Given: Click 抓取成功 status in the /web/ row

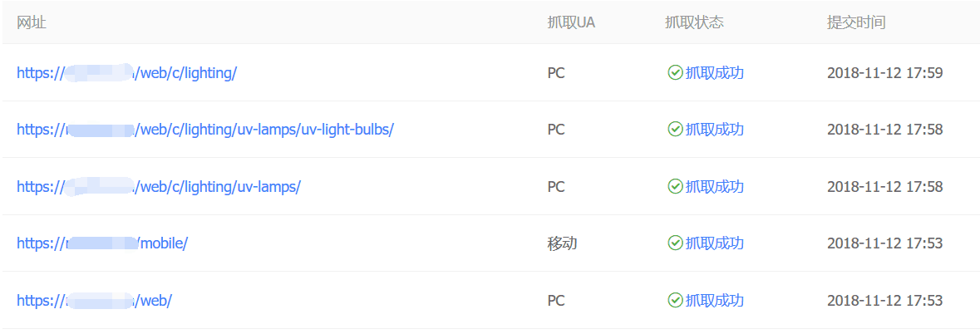Looking at the screenshot, I should (x=714, y=300).
